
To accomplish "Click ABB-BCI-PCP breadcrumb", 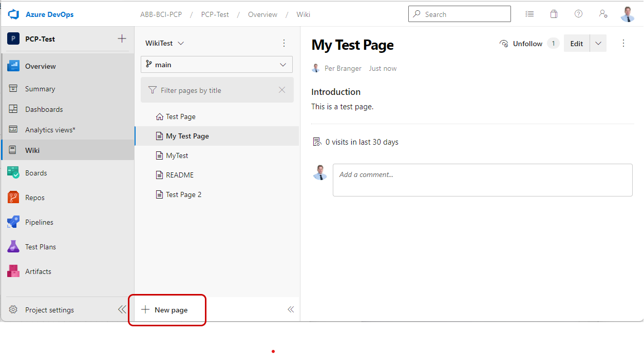I will [x=161, y=14].
